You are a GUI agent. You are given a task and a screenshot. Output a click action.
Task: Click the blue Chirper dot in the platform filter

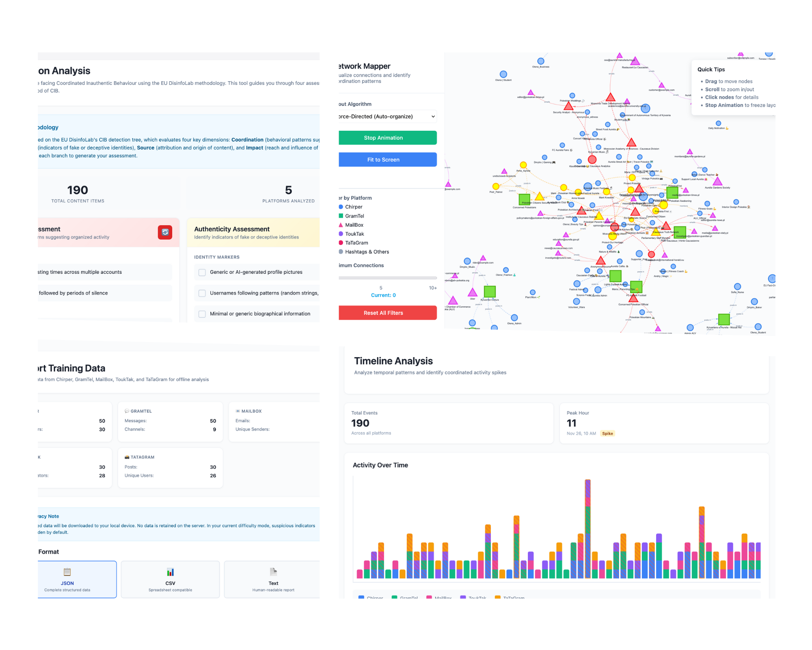coord(341,207)
